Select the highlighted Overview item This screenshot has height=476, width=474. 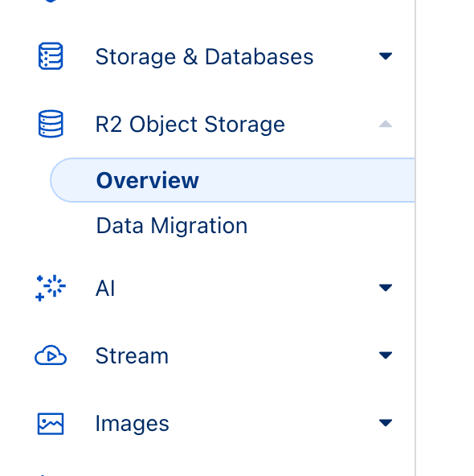(x=232, y=180)
